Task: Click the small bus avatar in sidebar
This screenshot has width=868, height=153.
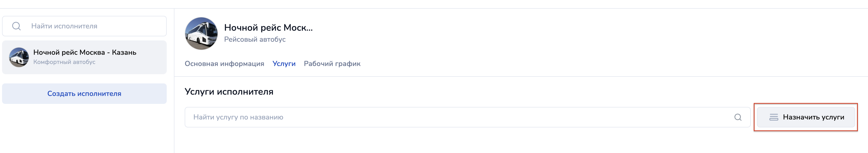Action: pyautogui.click(x=19, y=57)
